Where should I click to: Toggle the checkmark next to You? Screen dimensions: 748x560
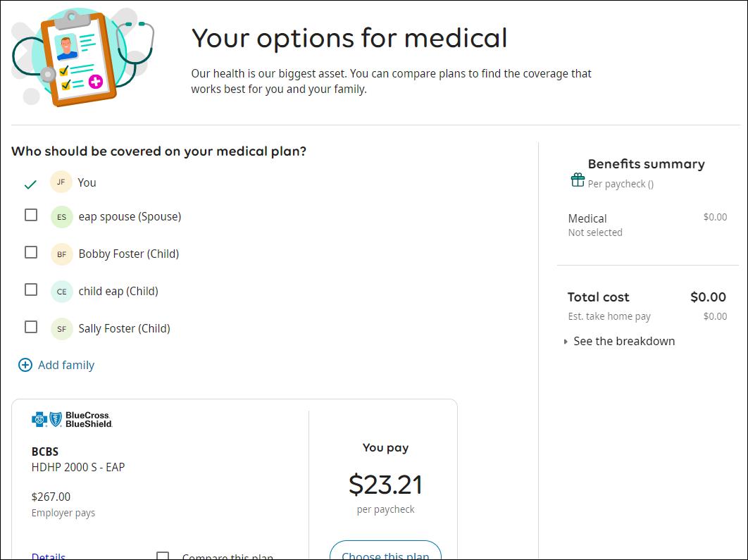coord(30,185)
